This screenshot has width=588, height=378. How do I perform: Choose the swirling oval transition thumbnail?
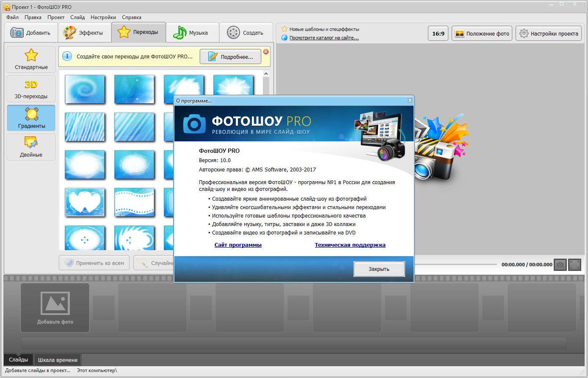coord(134,164)
